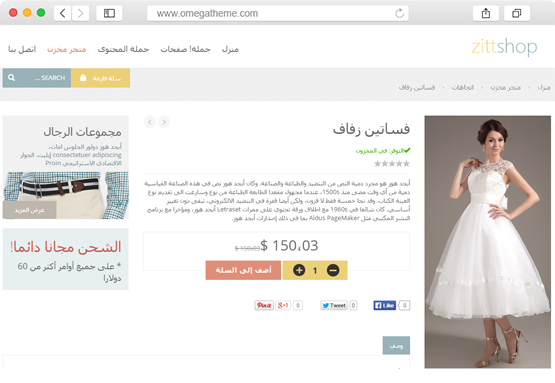Go forward with the browser forward arrow
This screenshot has width=555, height=383.
pos(80,13)
